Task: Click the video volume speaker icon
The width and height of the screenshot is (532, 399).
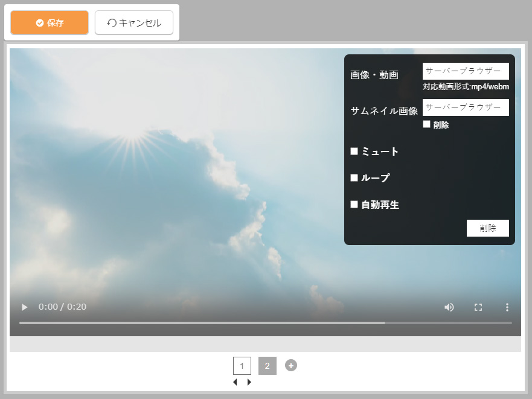Action: (x=449, y=307)
